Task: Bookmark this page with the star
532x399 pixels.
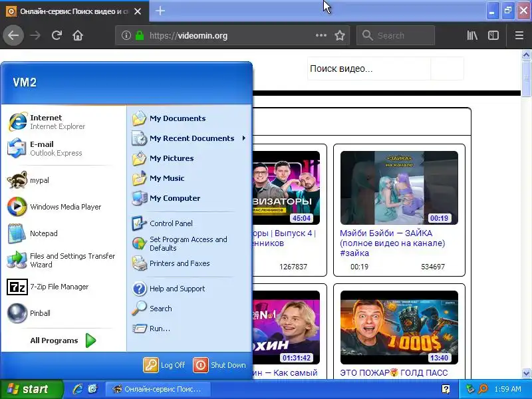Action: 340,35
